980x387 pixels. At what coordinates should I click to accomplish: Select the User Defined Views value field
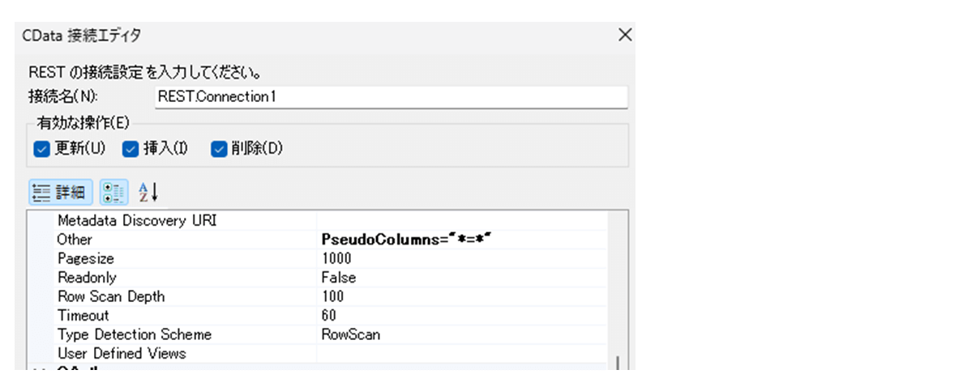pos(462,354)
